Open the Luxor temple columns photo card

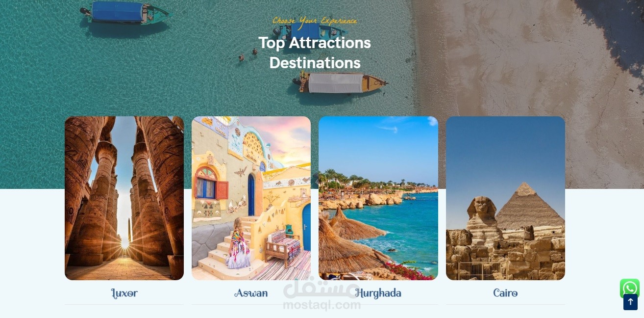pos(124,198)
